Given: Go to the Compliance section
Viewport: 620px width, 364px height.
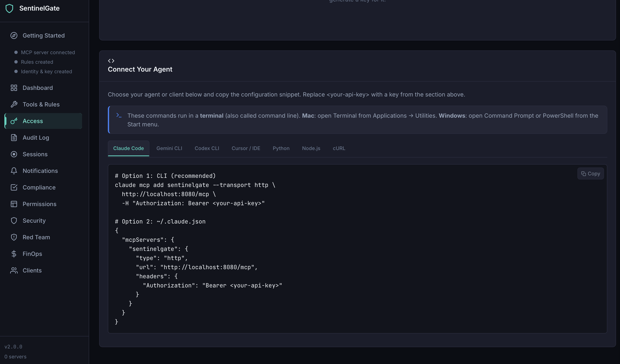Looking at the screenshot, I should [x=39, y=187].
